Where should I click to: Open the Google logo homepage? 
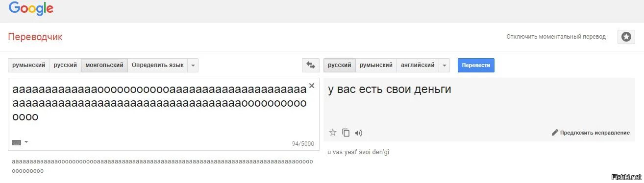point(31,8)
